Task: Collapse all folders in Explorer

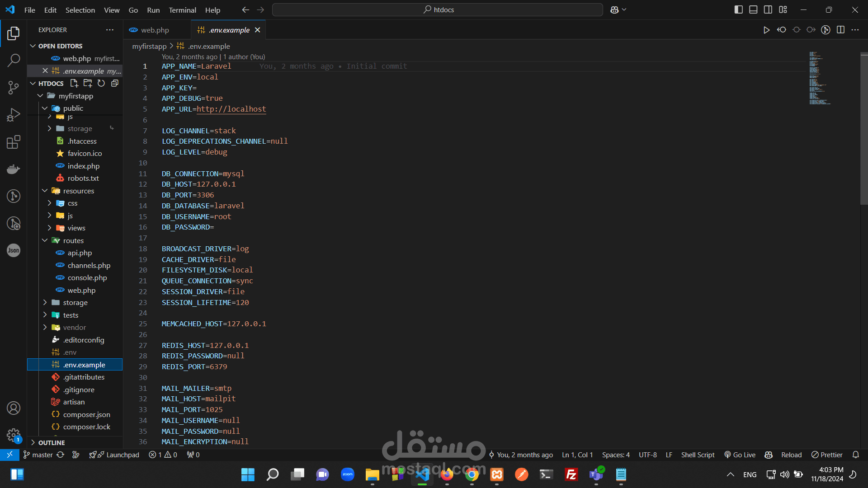Action: coord(115,83)
